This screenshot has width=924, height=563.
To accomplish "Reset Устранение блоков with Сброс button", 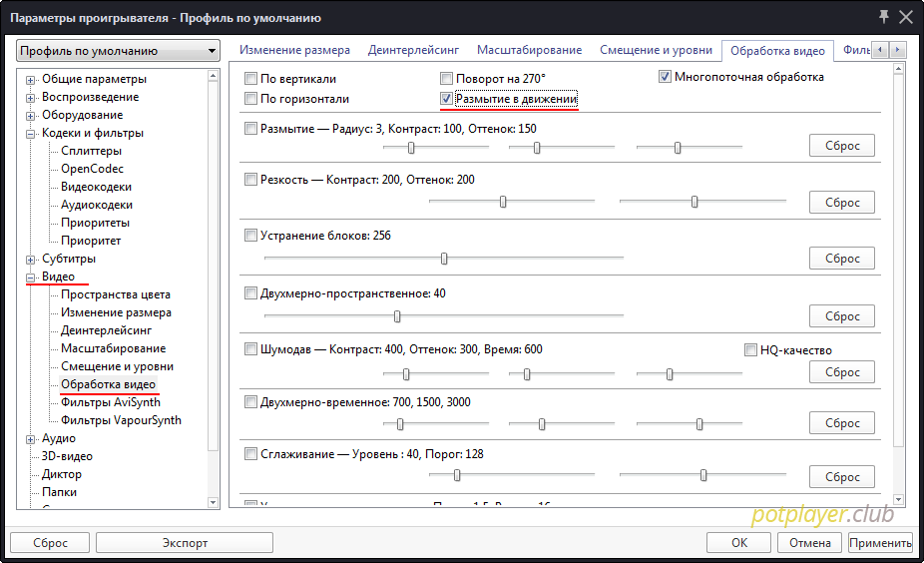I will click(841, 258).
